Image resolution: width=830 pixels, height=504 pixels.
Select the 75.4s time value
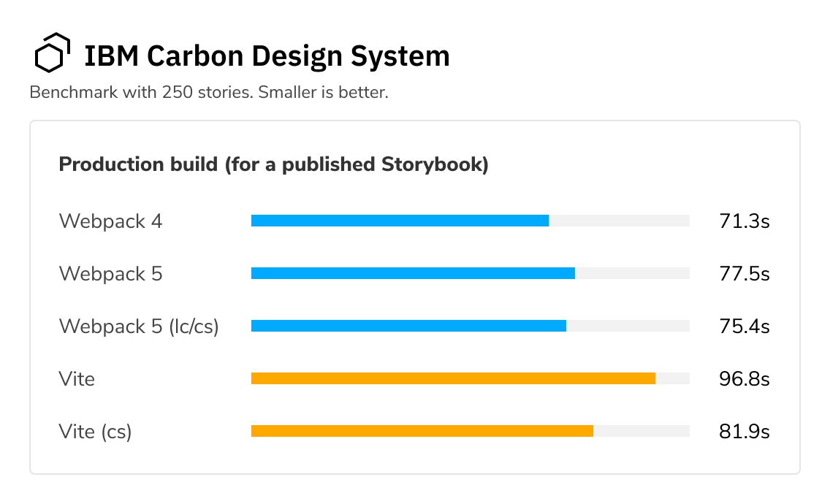[x=745, y=326]
